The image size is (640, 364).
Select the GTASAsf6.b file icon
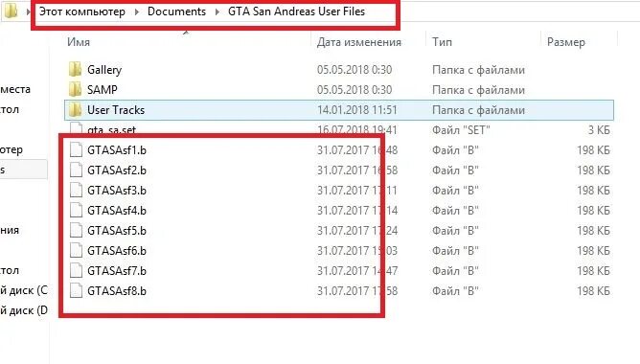click(76, 250)
